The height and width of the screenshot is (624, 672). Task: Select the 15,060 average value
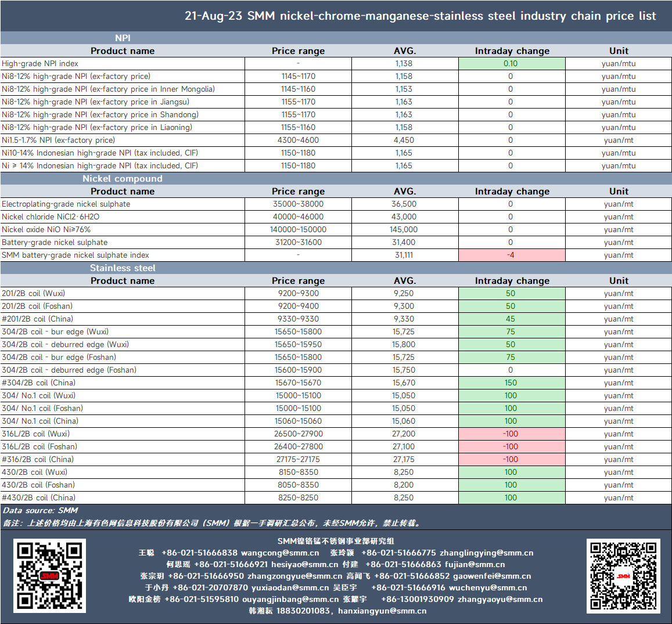point(404,421)
